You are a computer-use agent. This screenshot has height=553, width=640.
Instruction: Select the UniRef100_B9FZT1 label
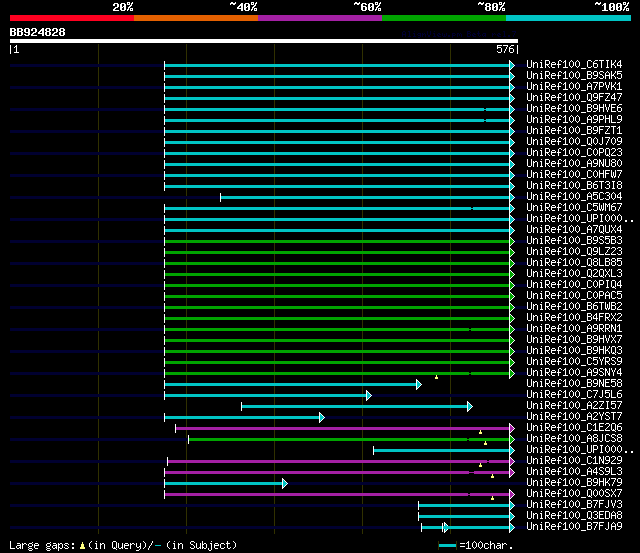574,131
